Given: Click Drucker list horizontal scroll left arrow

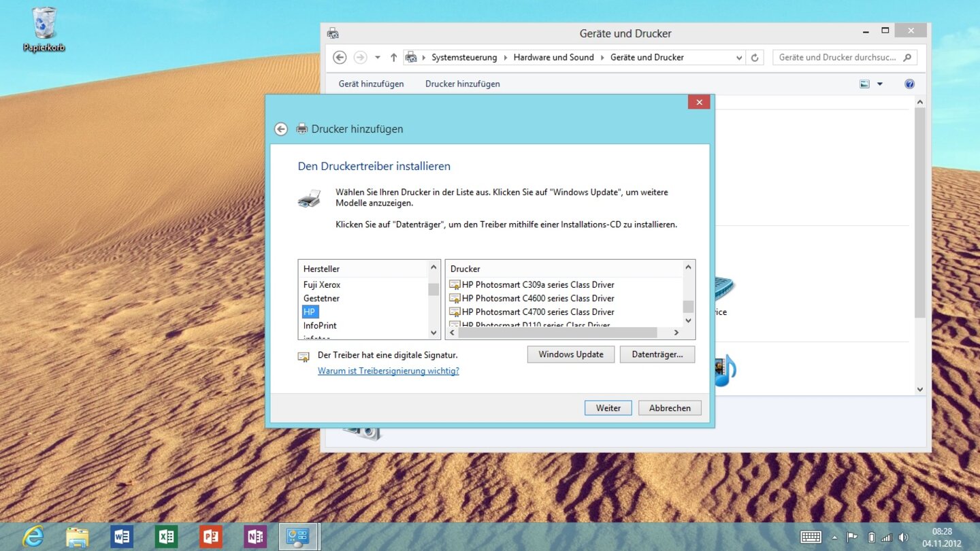Looking at the screenshot, I should (452, 333).
